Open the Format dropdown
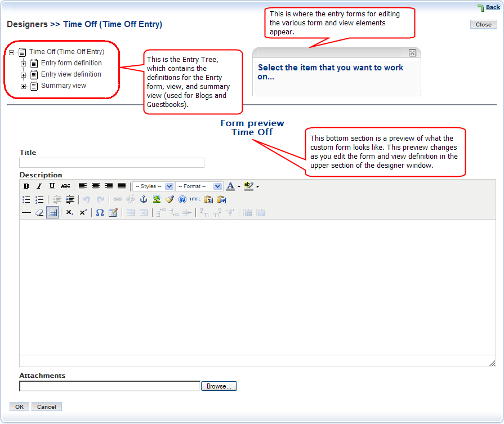The width and height of the screenshot is (504, 424). (x=199, y=186)
